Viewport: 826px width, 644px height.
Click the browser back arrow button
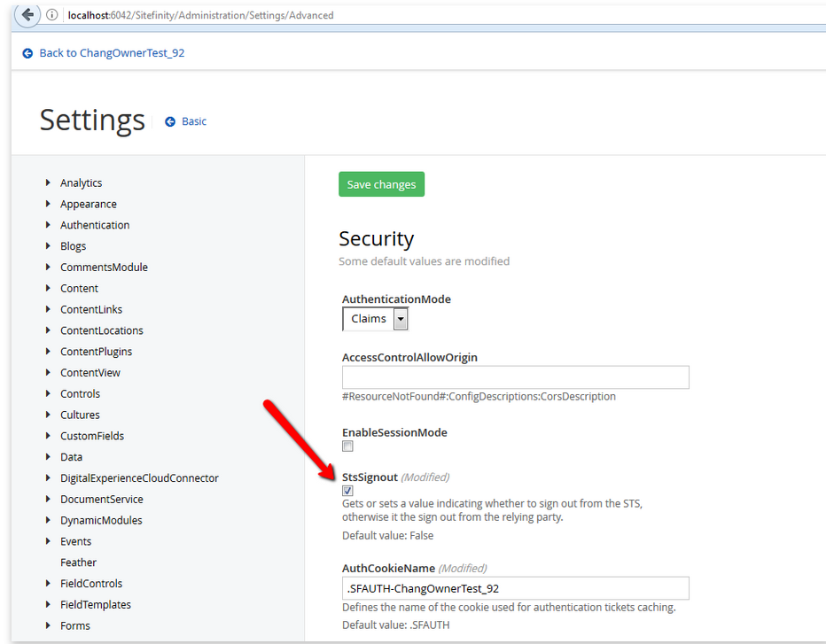coord(27,15)
